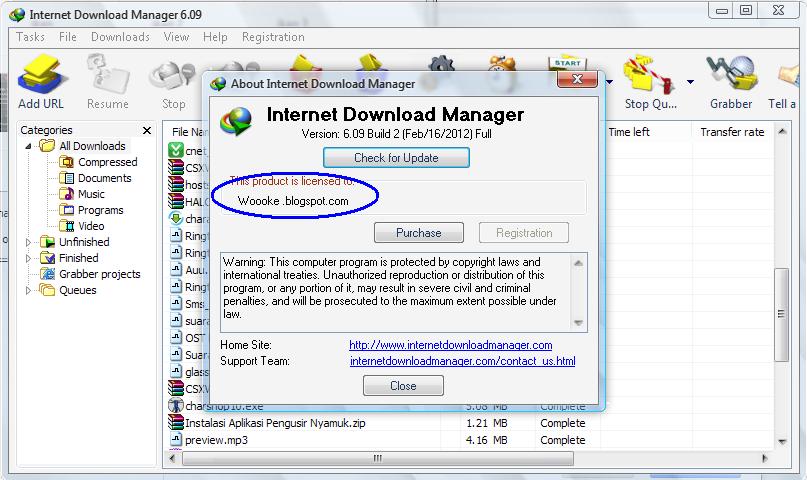Click the list scroll-down arrow
807x480 pixels.
[x=782, y=441]
